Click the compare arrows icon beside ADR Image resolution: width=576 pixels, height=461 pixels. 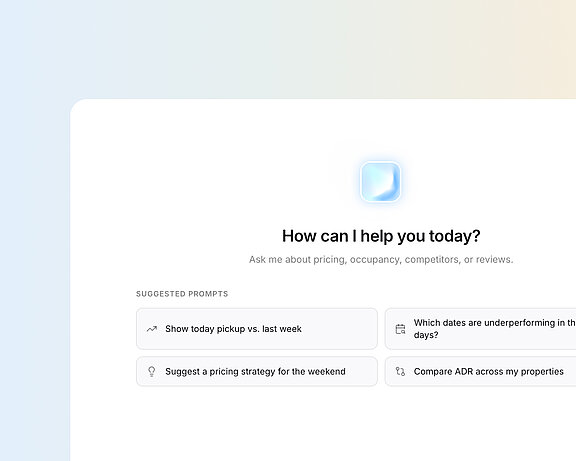(400, 371)
